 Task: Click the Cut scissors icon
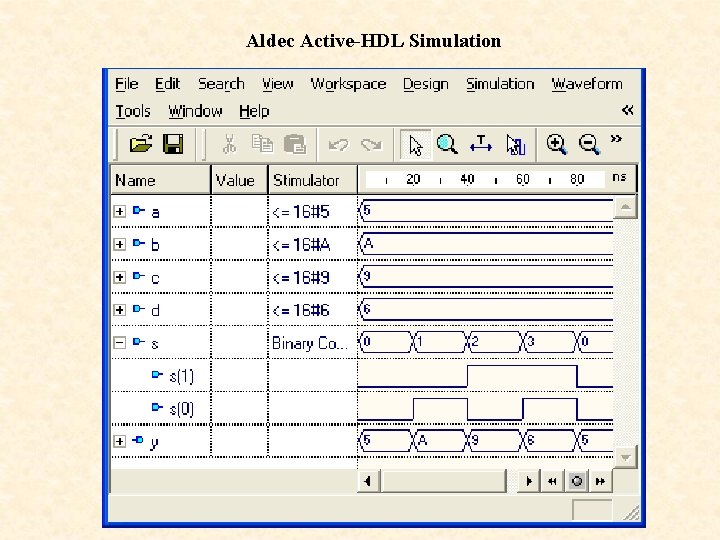pos(229,144)
